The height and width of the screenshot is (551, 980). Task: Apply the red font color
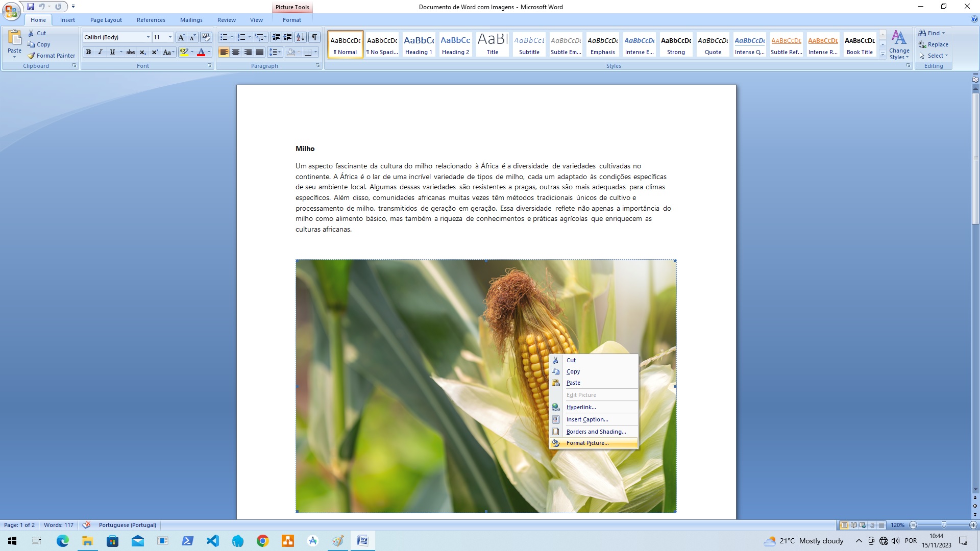pyautogui.click(x=201, y=52)
